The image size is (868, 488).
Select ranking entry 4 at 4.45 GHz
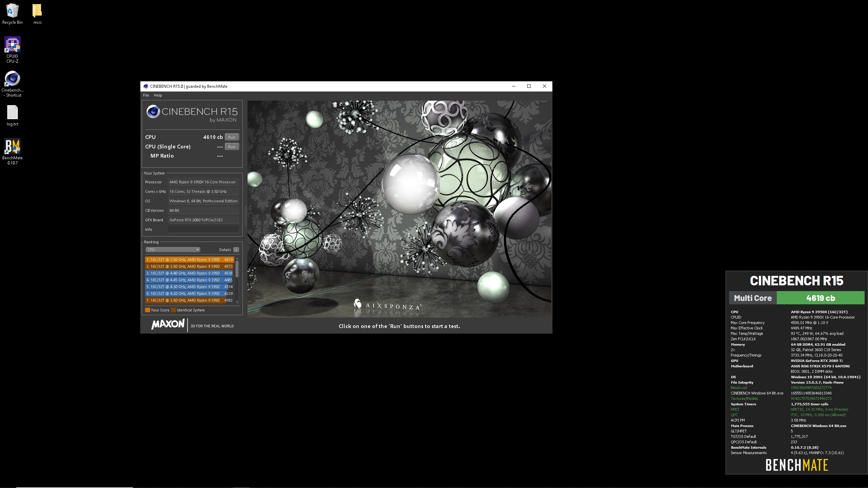(190, 280)
